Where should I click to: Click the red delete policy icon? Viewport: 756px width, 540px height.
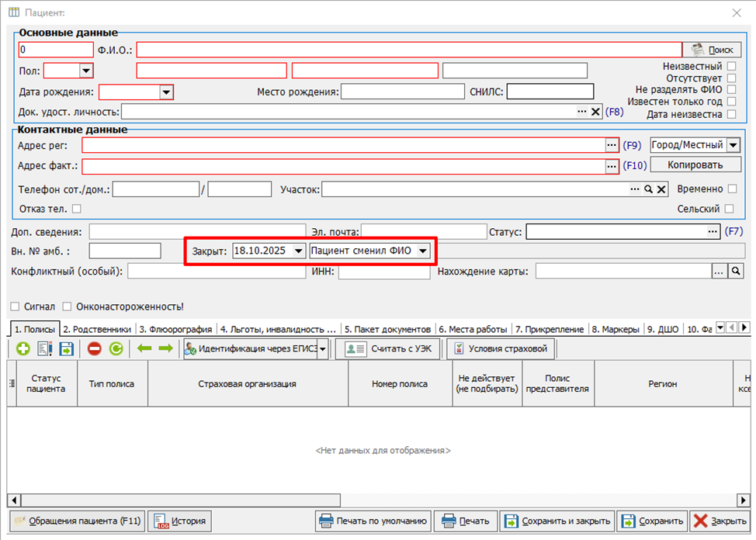(95, 349)
